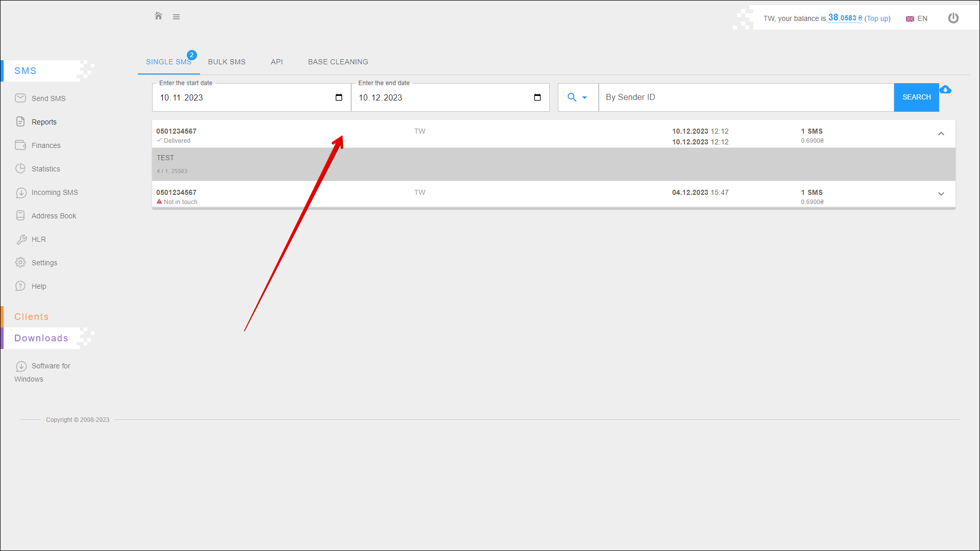Open Incoming SMS in sidebar
Screen dimensions: 980x551
pos(54,192)
